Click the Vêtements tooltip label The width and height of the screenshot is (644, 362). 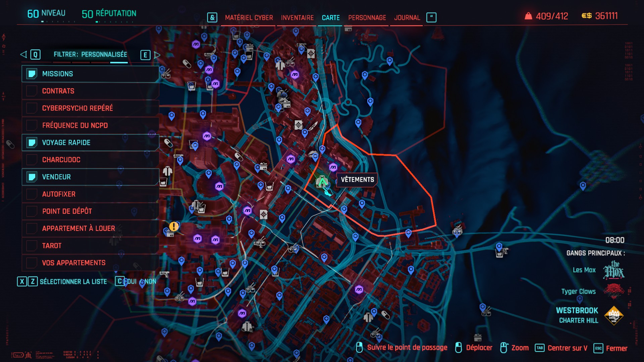(357, 180)
